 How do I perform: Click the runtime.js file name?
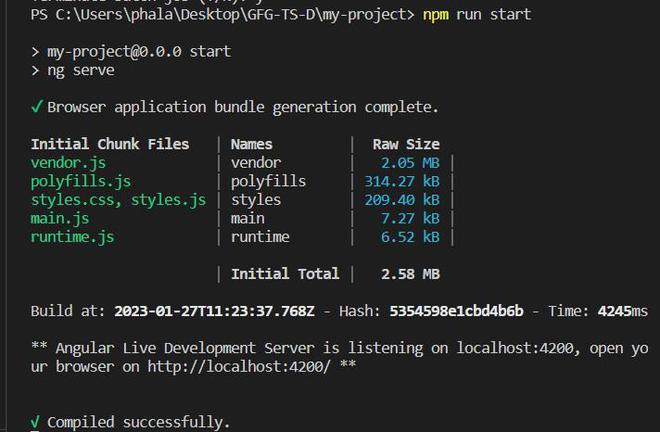(72, 237)
